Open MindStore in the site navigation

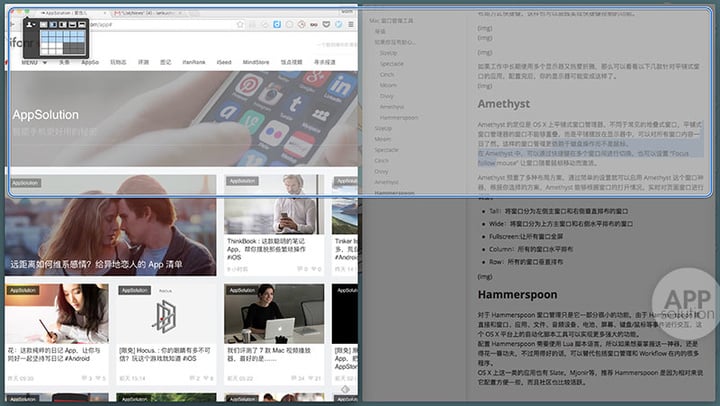pos(256,62)
